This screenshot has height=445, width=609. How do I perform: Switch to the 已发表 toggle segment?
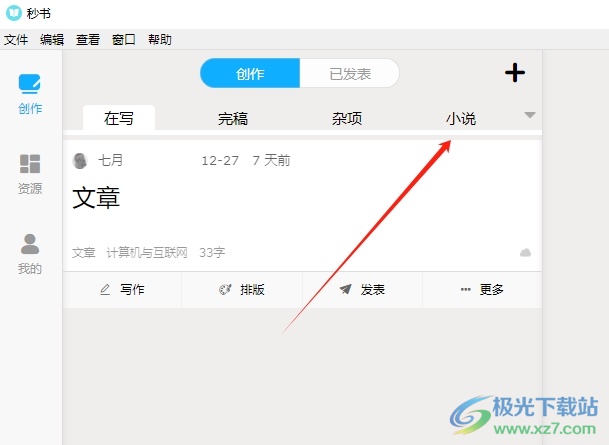(x=350, y=73)
